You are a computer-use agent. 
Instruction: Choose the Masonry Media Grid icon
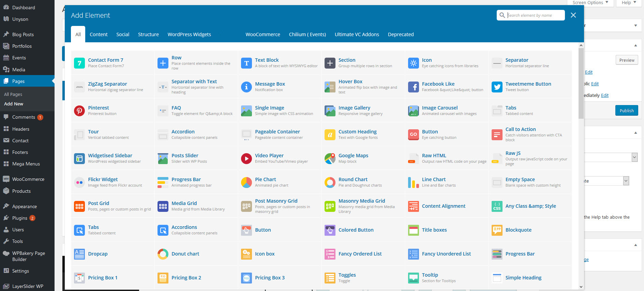coord(330,206)
